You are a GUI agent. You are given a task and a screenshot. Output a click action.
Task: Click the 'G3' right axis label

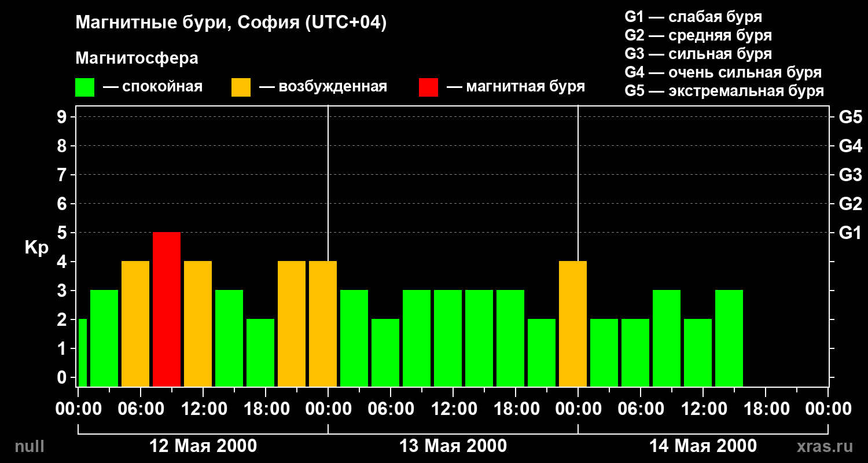coord(850,175)
